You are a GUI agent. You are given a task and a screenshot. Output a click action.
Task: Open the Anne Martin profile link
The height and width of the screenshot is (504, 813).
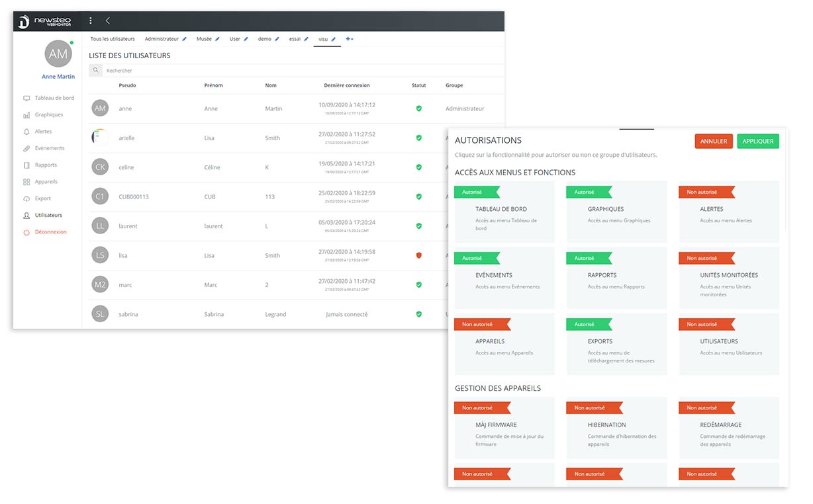pos(58,77)
